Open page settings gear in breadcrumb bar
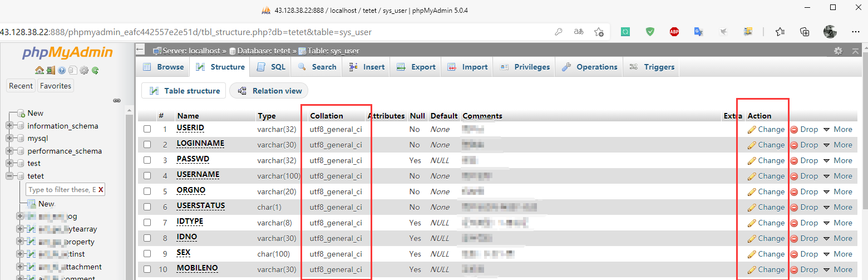 tap(838, 51)
